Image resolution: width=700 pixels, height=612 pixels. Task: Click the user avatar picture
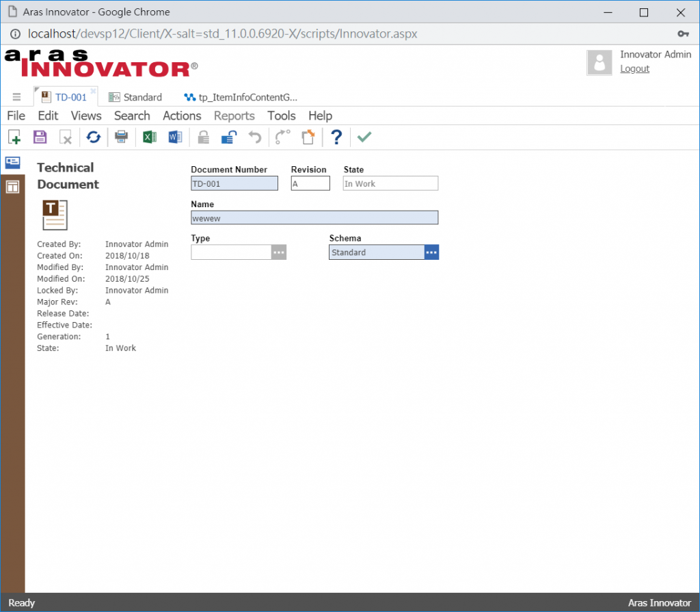tap(599, 62)
